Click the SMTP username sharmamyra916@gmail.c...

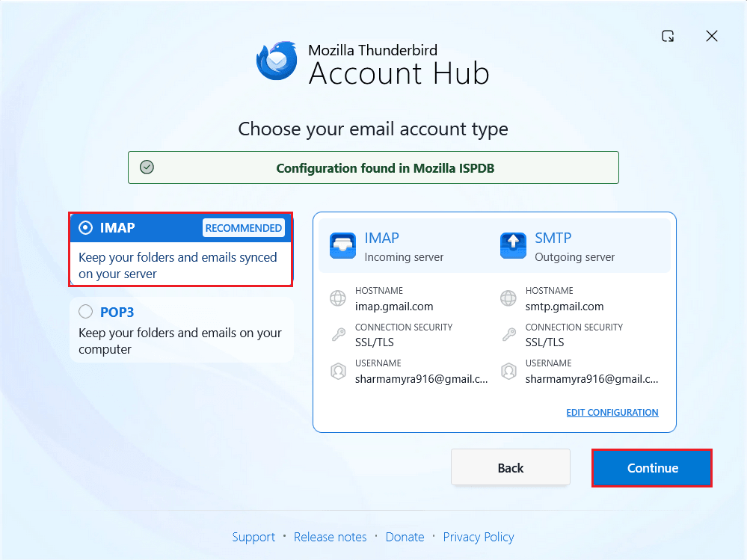click(591, 379)
